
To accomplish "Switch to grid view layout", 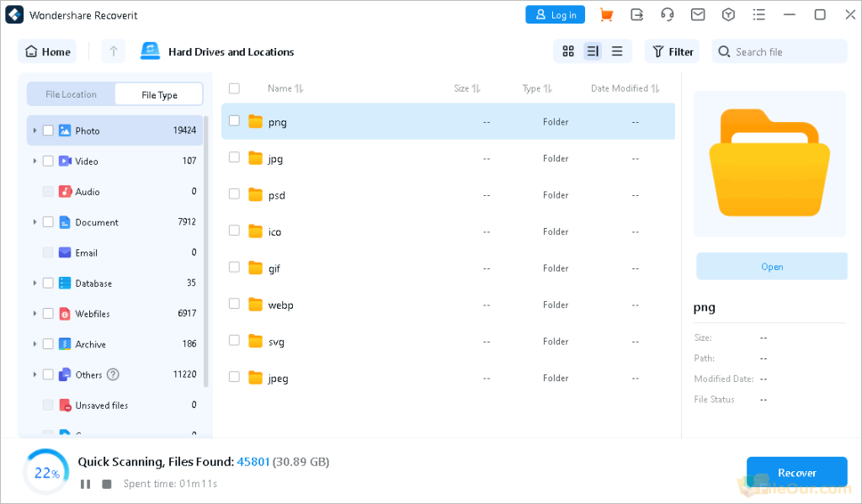I will 568,50.
